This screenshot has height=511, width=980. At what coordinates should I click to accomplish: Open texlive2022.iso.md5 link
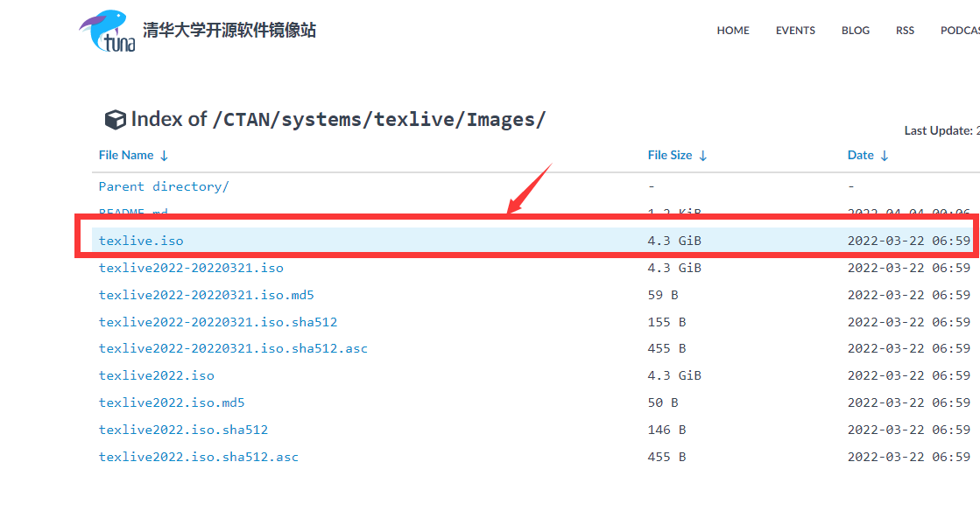172,402
